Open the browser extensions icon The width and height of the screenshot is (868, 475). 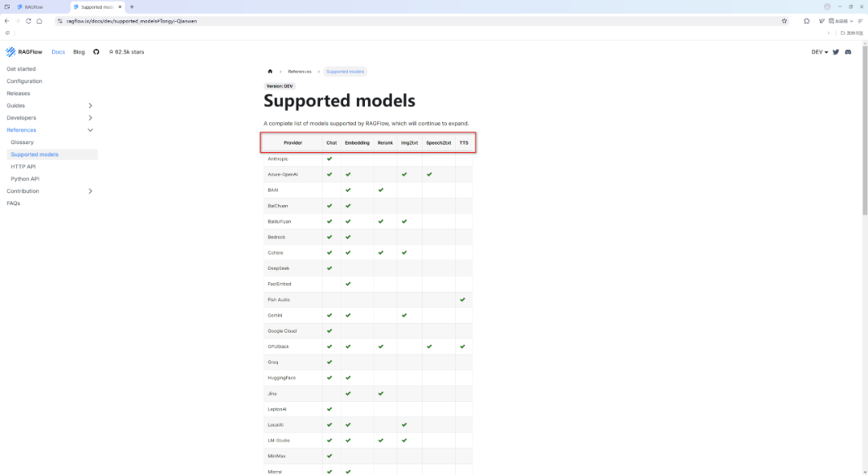coord(807,21)
